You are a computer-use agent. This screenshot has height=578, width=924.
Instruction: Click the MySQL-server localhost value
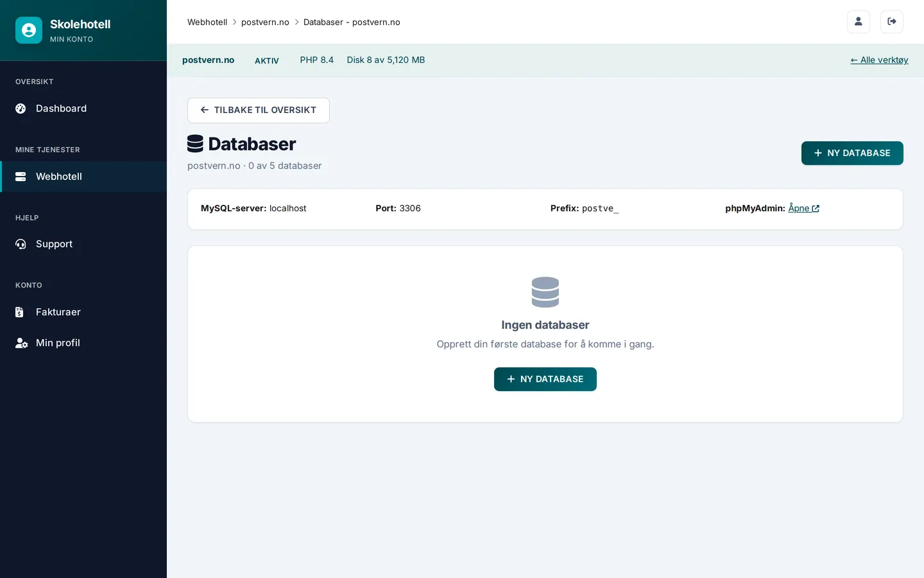(x=287, y=208)
